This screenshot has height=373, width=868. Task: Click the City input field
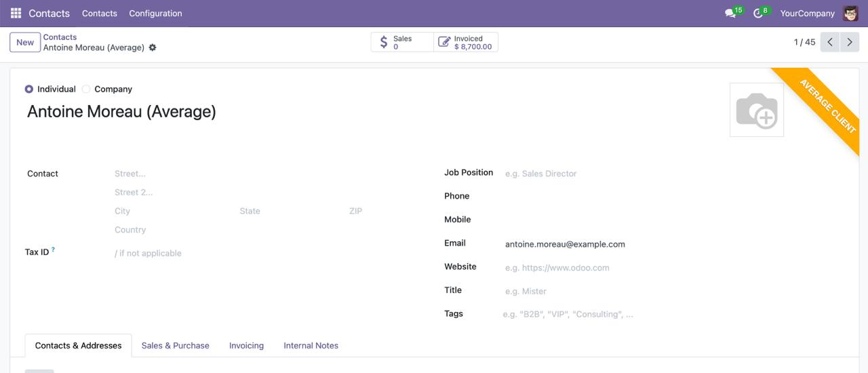click(173, 211)
